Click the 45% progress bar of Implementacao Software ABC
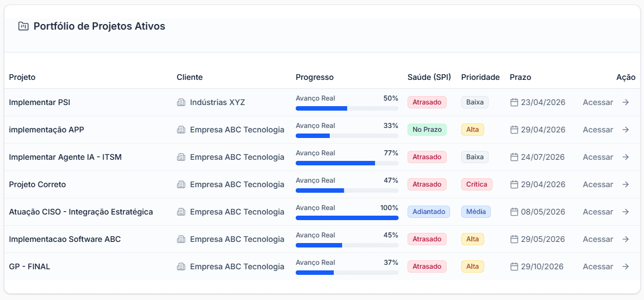The image size is (644, 300). (x=347, y=245)
